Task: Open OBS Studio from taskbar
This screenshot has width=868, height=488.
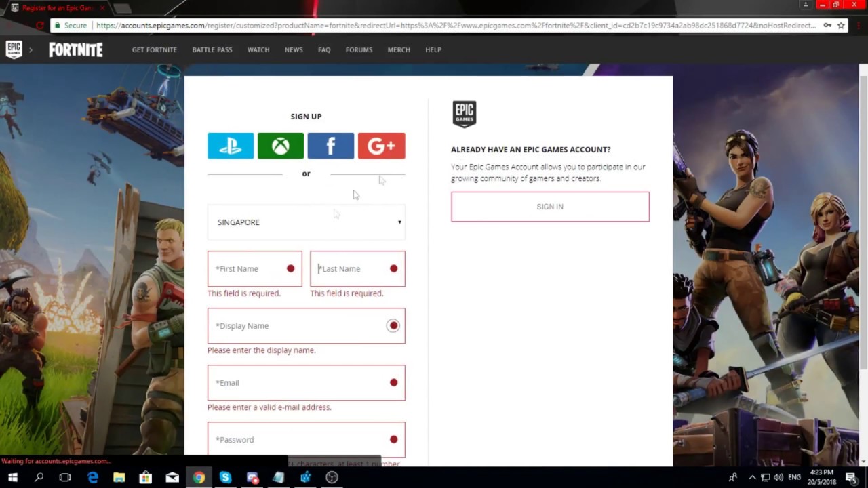Action: tap(332, 477)
